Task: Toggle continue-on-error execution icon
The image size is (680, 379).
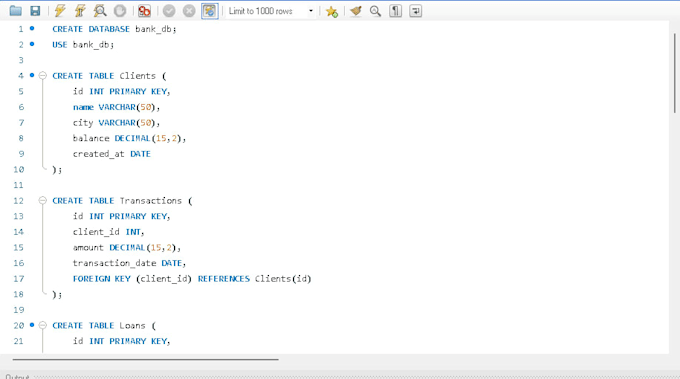Action: 144,11
